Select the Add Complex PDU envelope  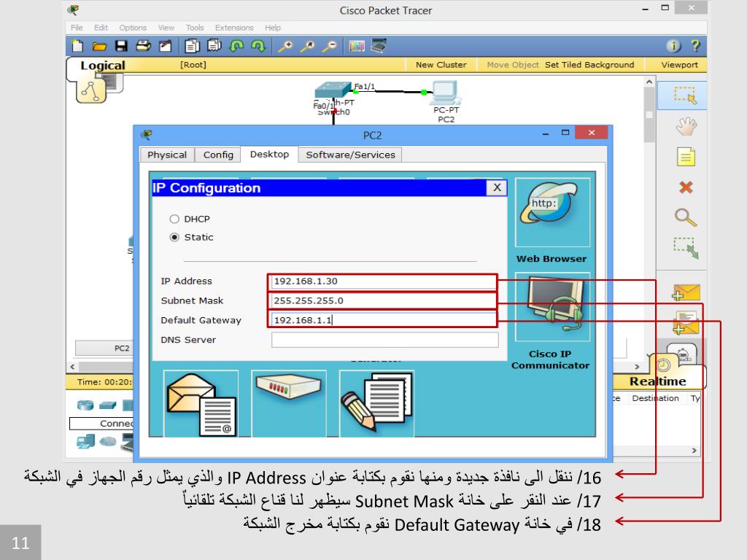coord(686,322)
